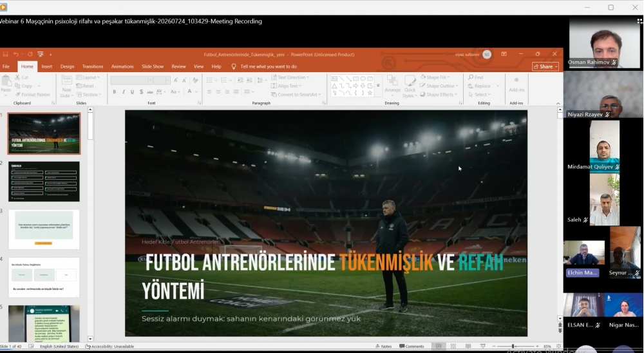Click the Copy icon

click(17, 86)
